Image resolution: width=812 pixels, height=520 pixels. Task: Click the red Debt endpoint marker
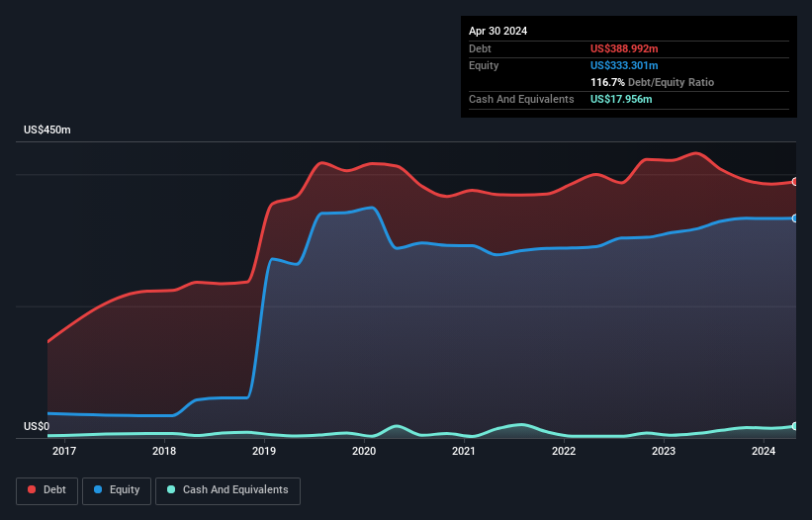click(795, 182)
